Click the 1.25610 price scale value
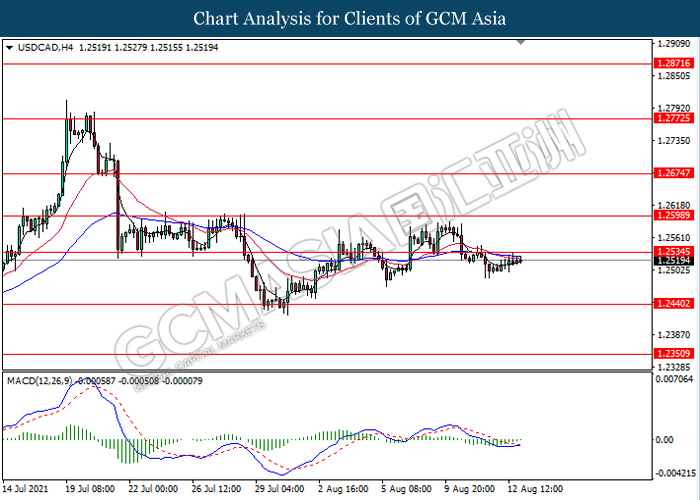 pos(674,238)
